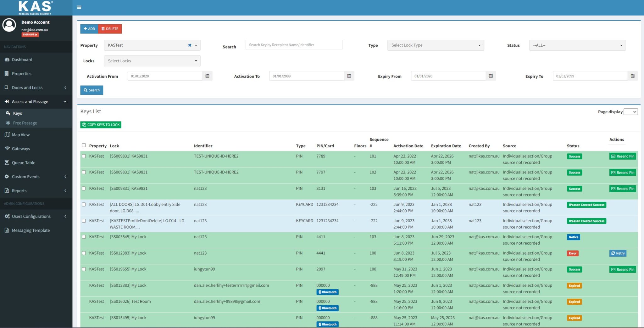Open the Messaging Template menu item
This screenshot has width=644, height=328.
click(36, 230)
